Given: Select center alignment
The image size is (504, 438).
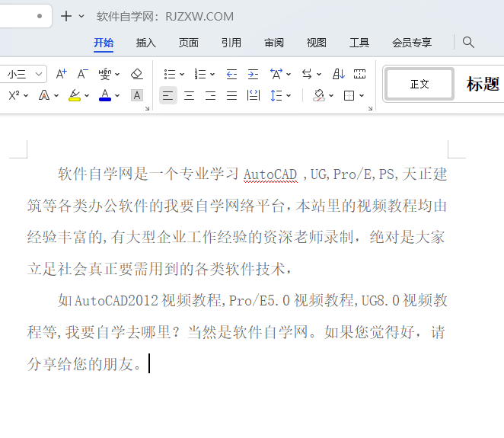Looking at the screenshot, I should point(189,95).
